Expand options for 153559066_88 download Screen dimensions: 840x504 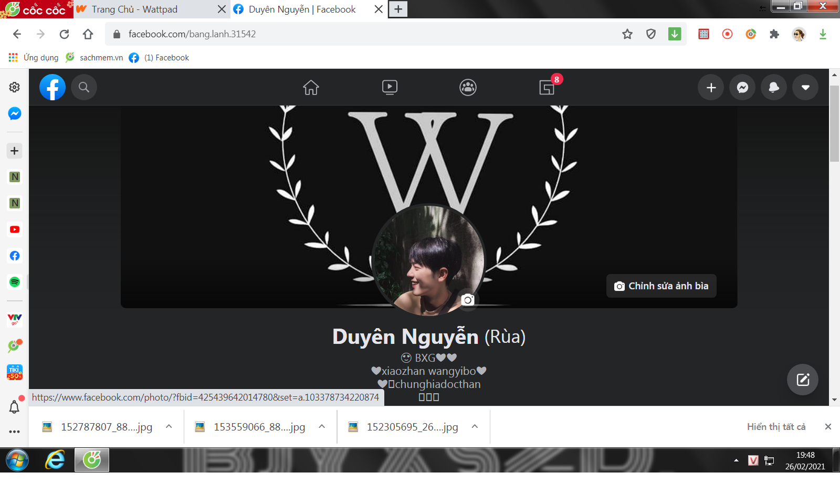click(322, 427)
